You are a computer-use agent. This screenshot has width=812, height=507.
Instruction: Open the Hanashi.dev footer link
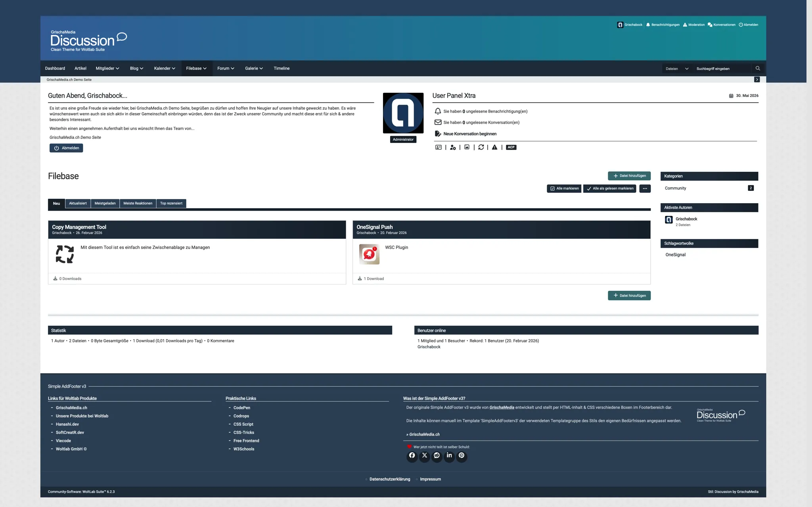[x=67, y=424]
